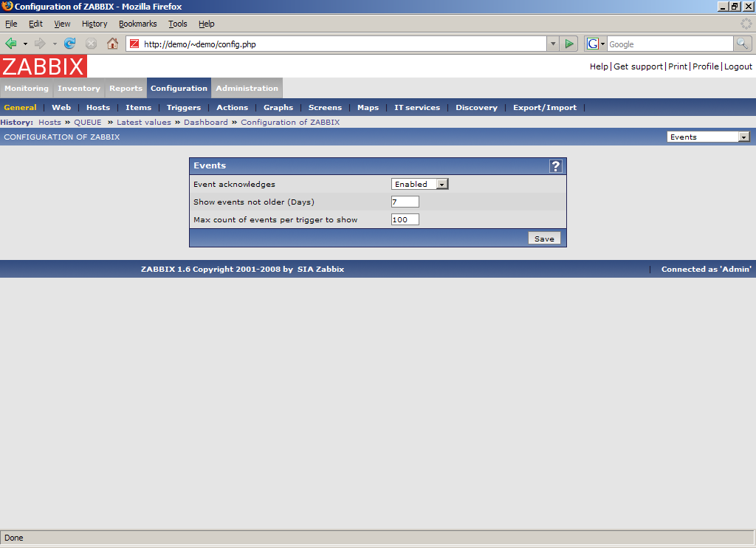Open the Web submenu item

click(61, 108)
